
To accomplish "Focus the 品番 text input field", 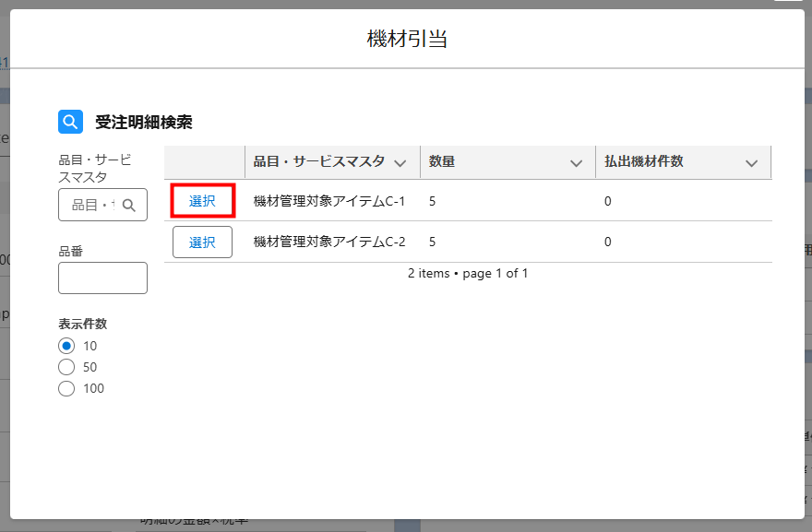I will [x=102, y=278].
